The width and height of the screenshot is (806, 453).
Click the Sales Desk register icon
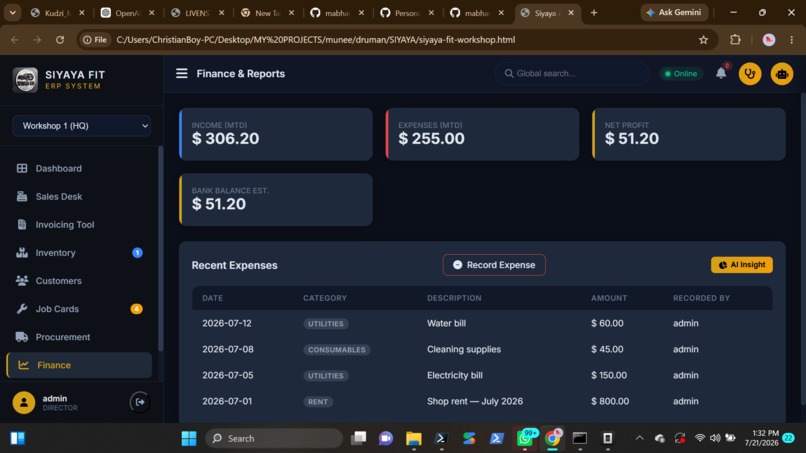point(22,196)
